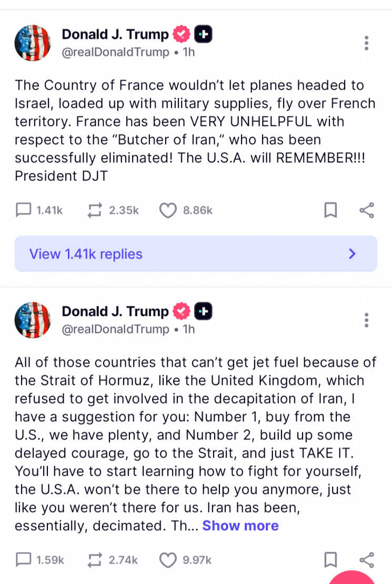Image resolution: width=392 pixels, height=584 pixels.
Task: Like the Strait of Hormuz post
Action: pyautogui.click(x=168, y=560)
